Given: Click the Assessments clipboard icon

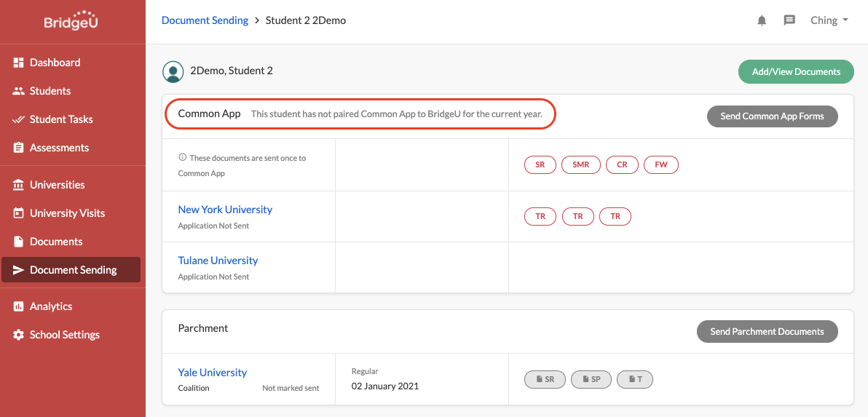Looking at the screenshot, I should click(x=18, y=148).
